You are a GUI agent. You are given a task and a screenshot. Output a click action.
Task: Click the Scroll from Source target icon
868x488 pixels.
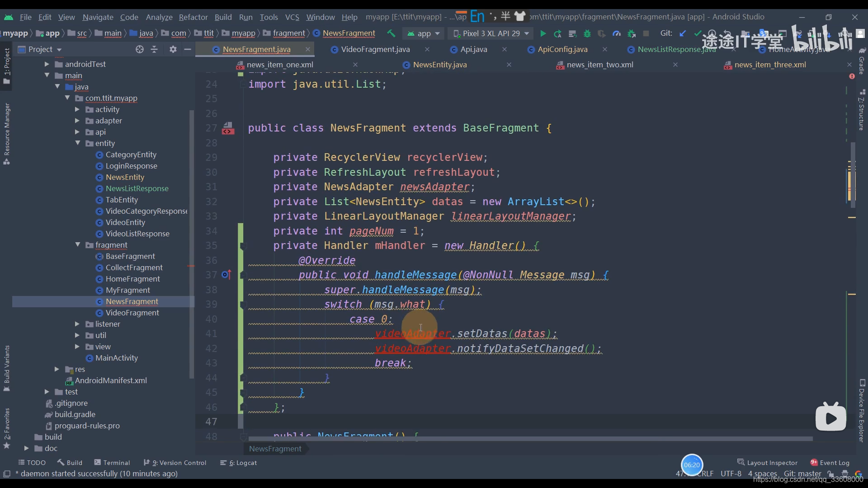click(140, 49)
